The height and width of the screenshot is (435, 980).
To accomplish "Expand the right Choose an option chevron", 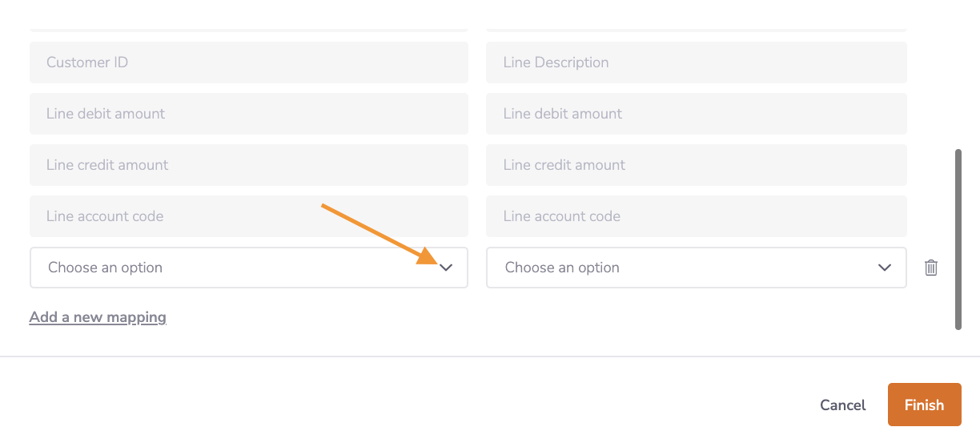I will click(x=885, y=268).
